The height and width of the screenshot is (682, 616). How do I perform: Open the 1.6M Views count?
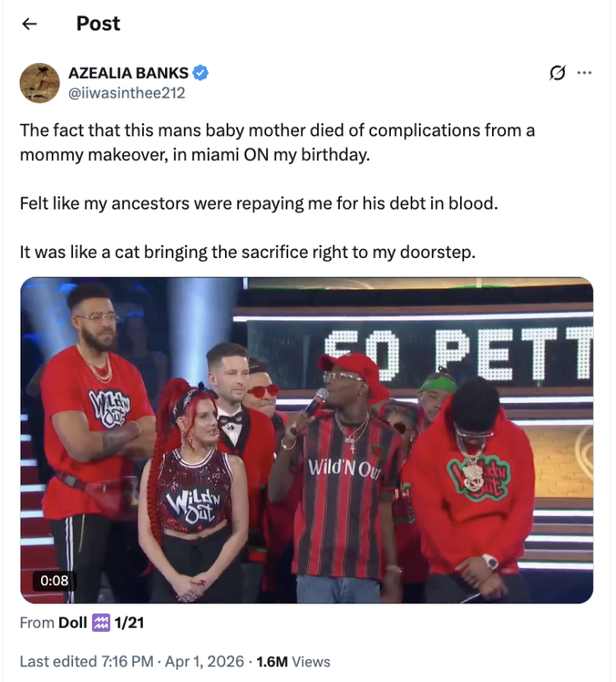(x=293, y=661)
